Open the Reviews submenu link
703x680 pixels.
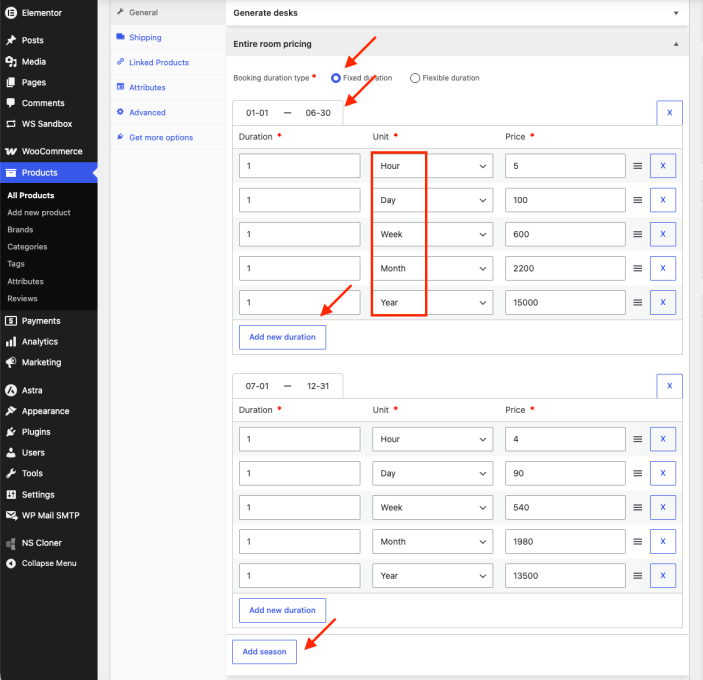[x=22, y=299]
